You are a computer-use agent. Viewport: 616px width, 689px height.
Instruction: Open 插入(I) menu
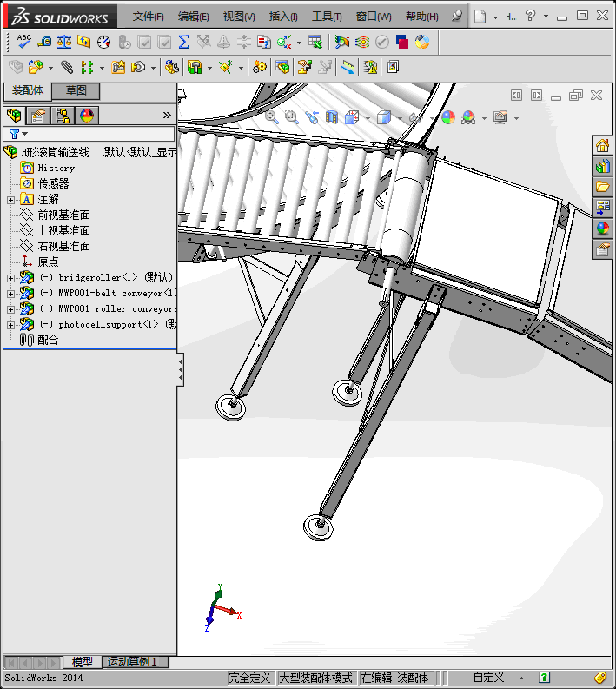pos(283,17)
